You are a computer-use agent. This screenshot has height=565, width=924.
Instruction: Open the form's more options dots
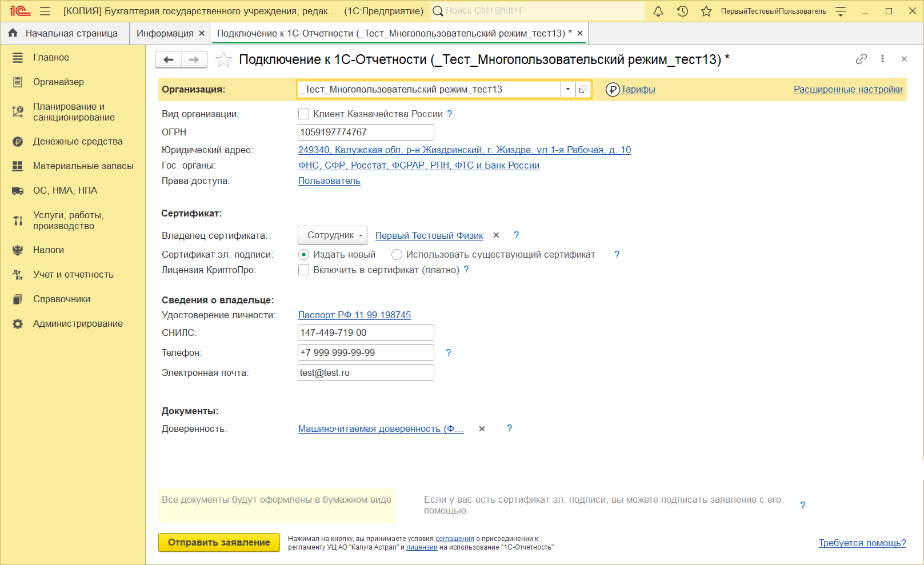(x=882, y=59)
